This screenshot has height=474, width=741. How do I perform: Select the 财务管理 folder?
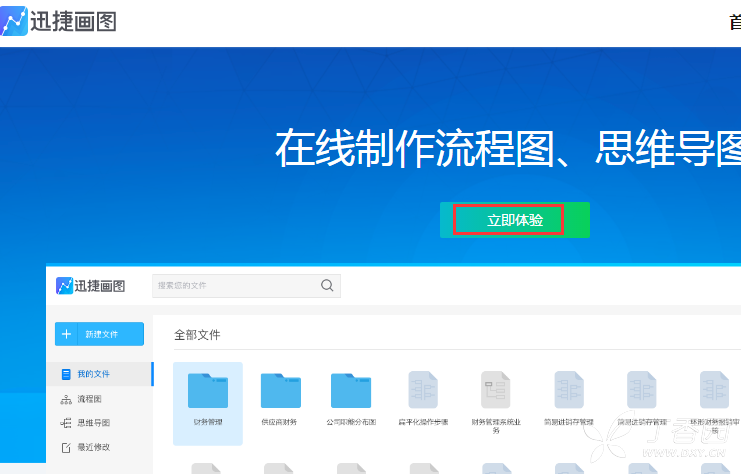(x=208, y=404)
